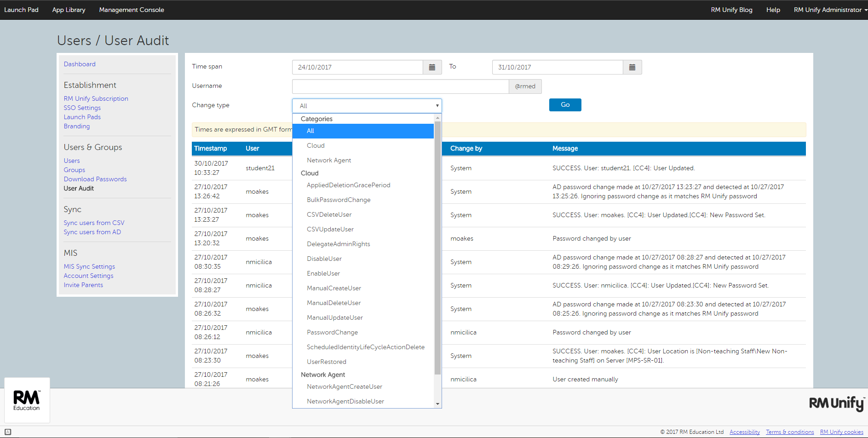This screenshot has width=868, height=438.
Task: Open SSO Settings in sidebar
Action: coord(82,108)
